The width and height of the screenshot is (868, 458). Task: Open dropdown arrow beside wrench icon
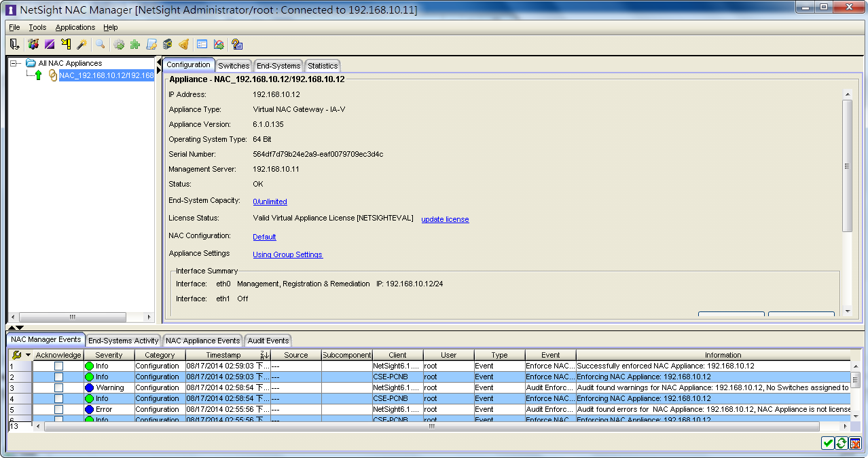click(28, 355)
